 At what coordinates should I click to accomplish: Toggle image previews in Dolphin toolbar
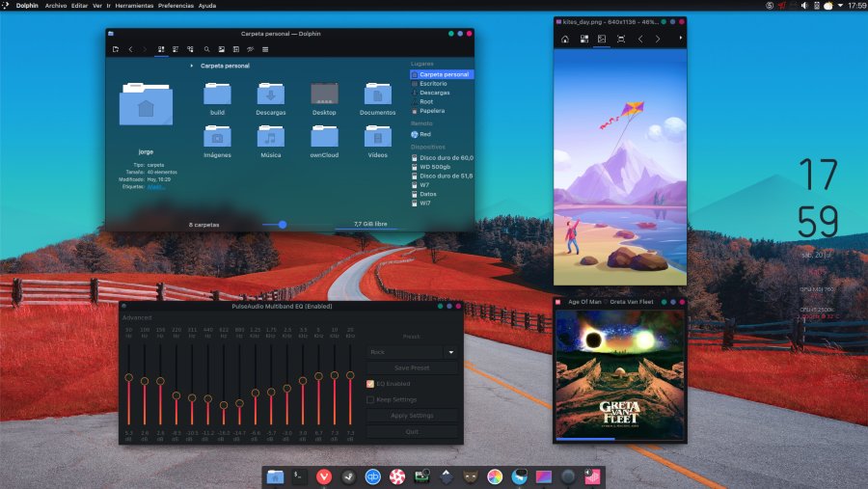click(x=222, y=49)
